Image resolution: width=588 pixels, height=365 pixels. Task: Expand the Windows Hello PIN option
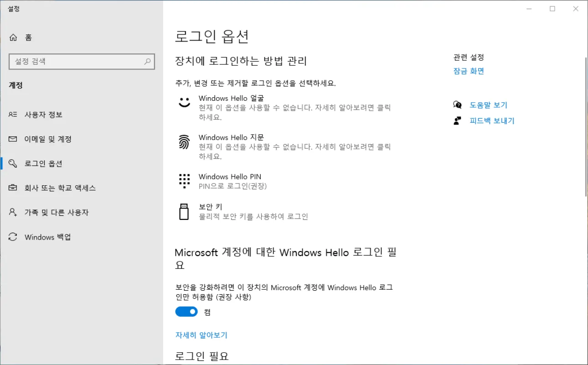coord(286,181)
